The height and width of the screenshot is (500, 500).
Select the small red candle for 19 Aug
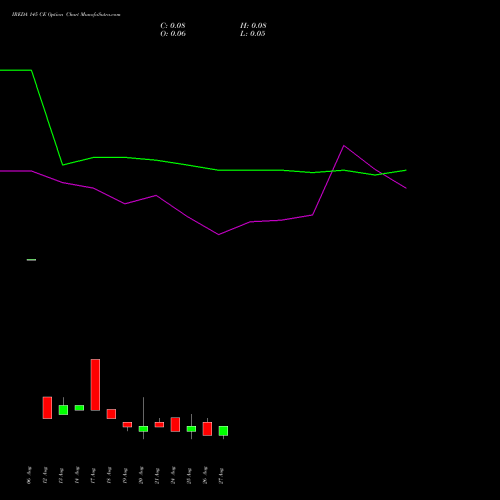pyautogui.click(x=127, y=425)
